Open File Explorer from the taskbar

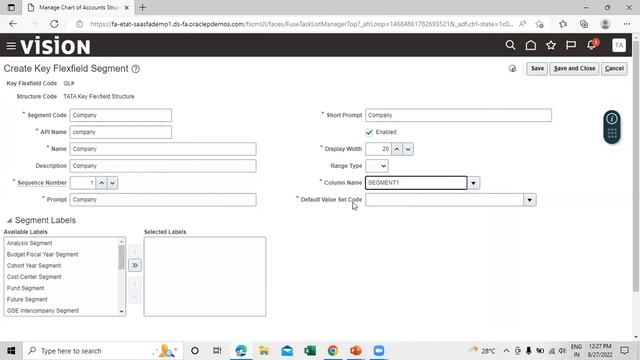tap(264, 351)
